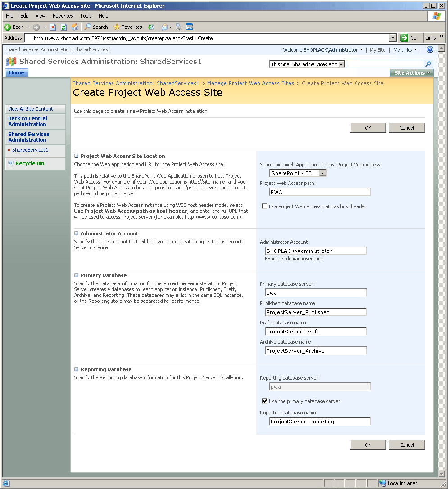Open the Search pane from the toolbar
Screen dimensions: 448x489
[96, 27]
